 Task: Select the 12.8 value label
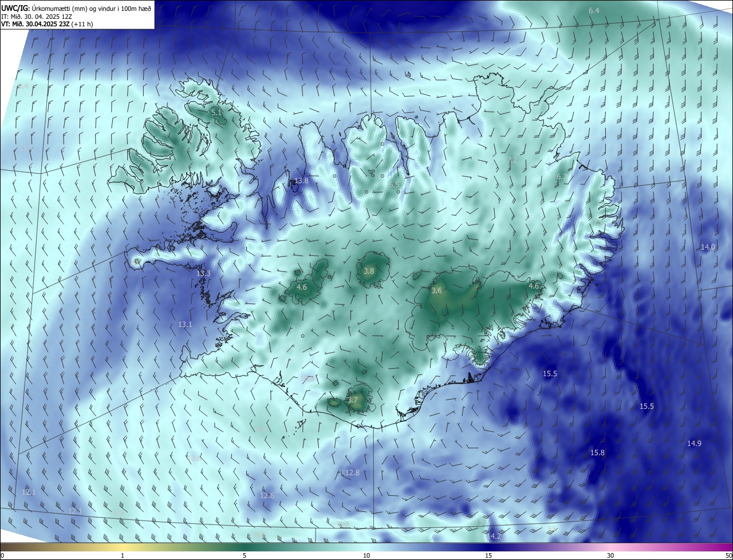click(352, 472)
